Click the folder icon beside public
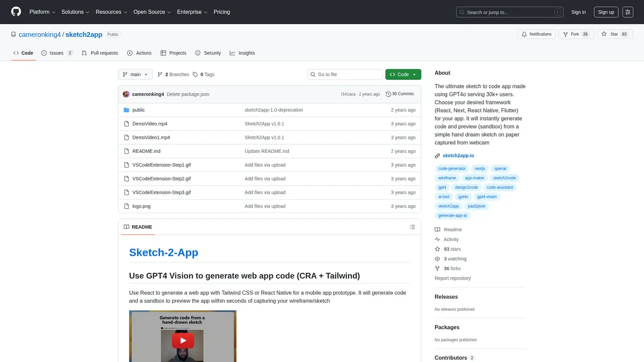The width and height of the screenshot is (644, 362). (x=127, y=110)
